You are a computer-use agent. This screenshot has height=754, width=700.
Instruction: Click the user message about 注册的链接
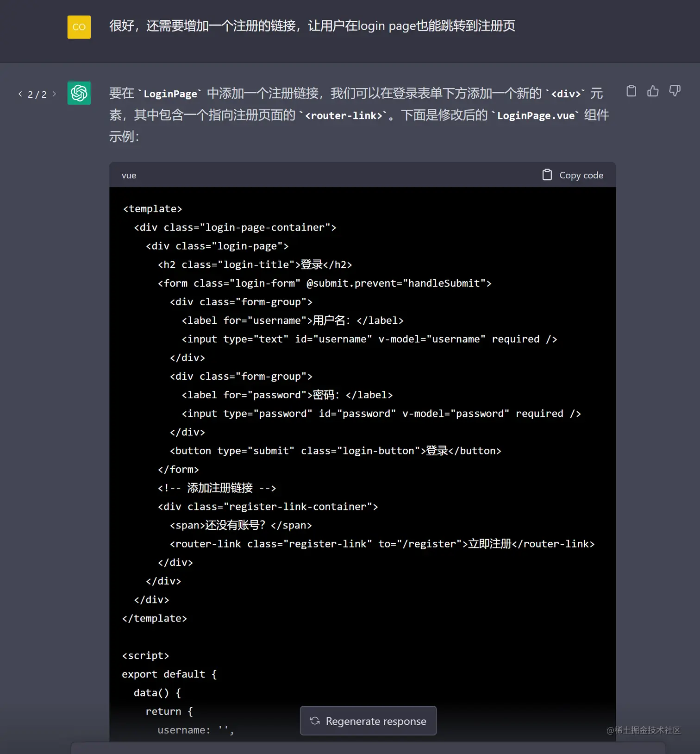click(x=312, y=26)
